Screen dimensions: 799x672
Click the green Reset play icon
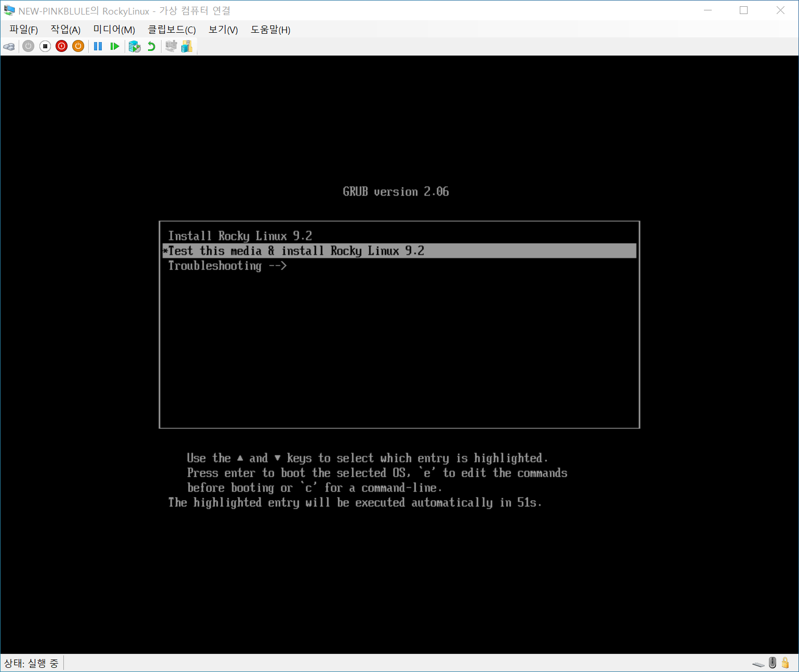[115, 46]
